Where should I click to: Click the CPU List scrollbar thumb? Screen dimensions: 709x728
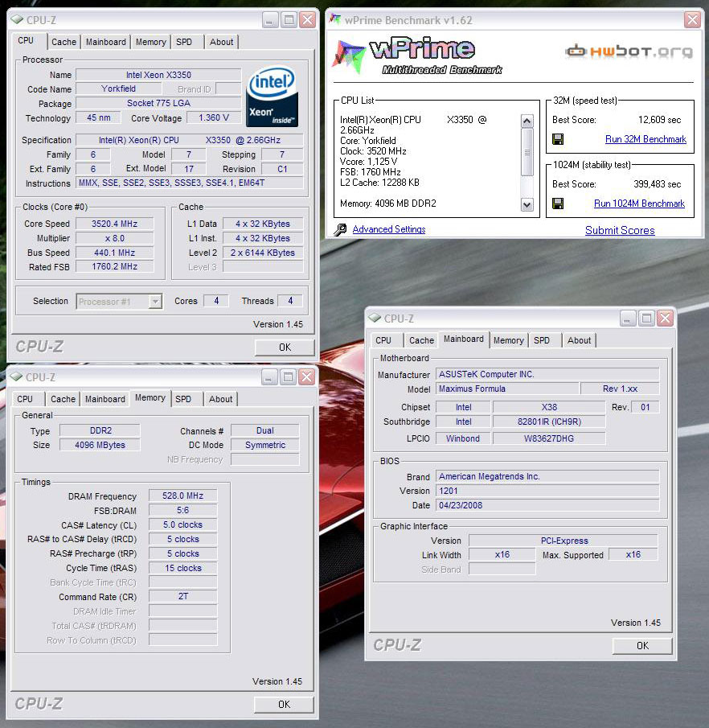coord(527,152)
